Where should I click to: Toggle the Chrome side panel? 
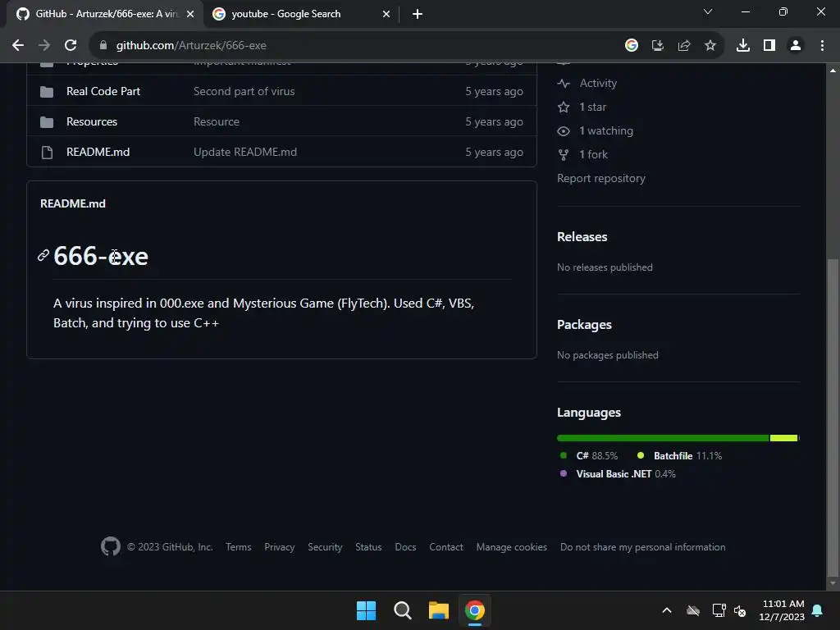point(769,46)
